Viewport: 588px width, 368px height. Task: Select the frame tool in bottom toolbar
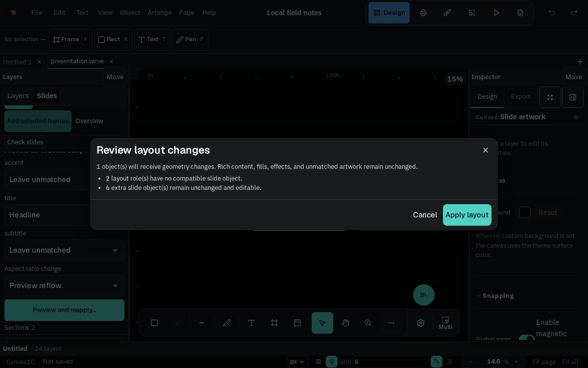274,323
